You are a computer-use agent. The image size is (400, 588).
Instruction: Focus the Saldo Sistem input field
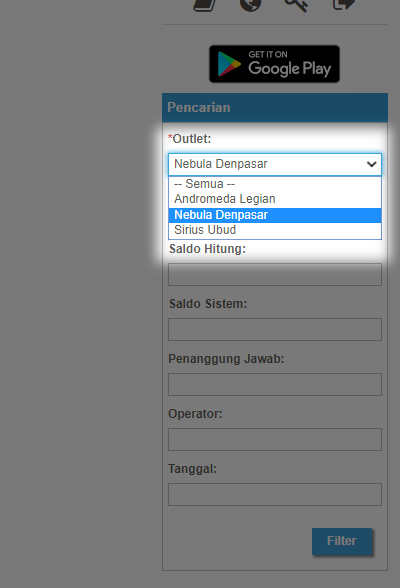pos(275,330)
